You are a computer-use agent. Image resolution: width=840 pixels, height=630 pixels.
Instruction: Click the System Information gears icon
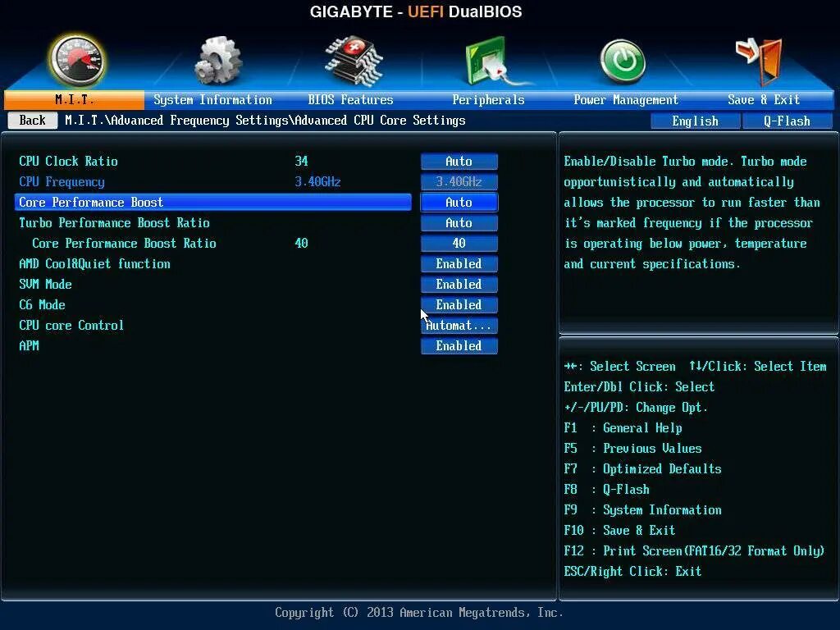coord(217,61)
